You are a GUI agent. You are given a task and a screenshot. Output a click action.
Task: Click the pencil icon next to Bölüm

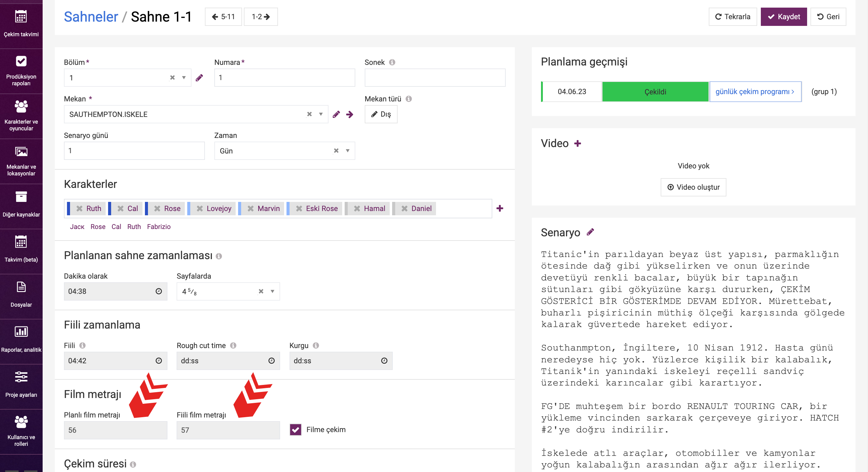199,78
